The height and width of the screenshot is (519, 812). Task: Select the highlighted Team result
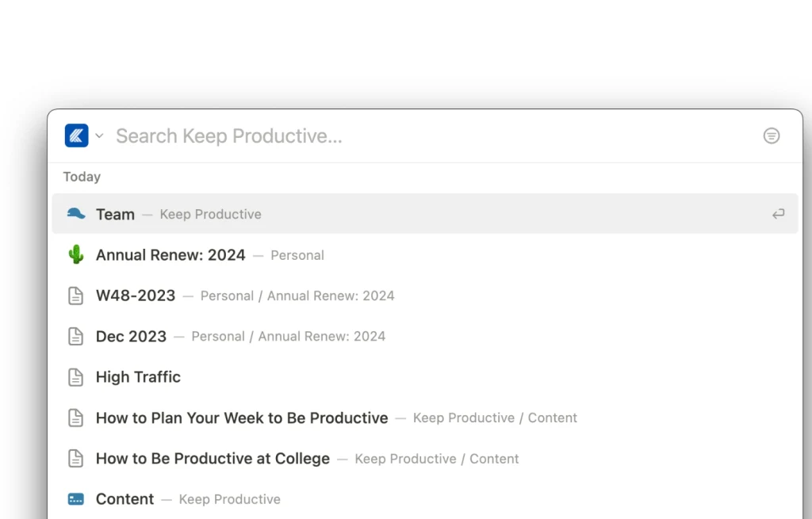(x=115, y=213)
